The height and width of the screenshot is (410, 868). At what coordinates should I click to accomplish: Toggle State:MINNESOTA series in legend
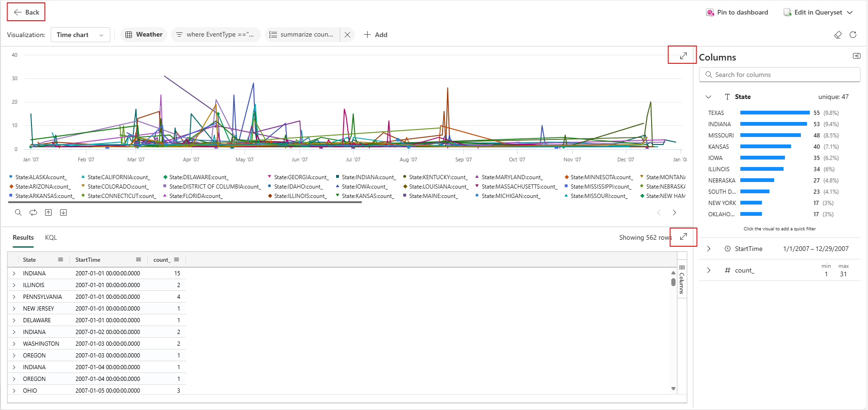[x=599, y=177]
